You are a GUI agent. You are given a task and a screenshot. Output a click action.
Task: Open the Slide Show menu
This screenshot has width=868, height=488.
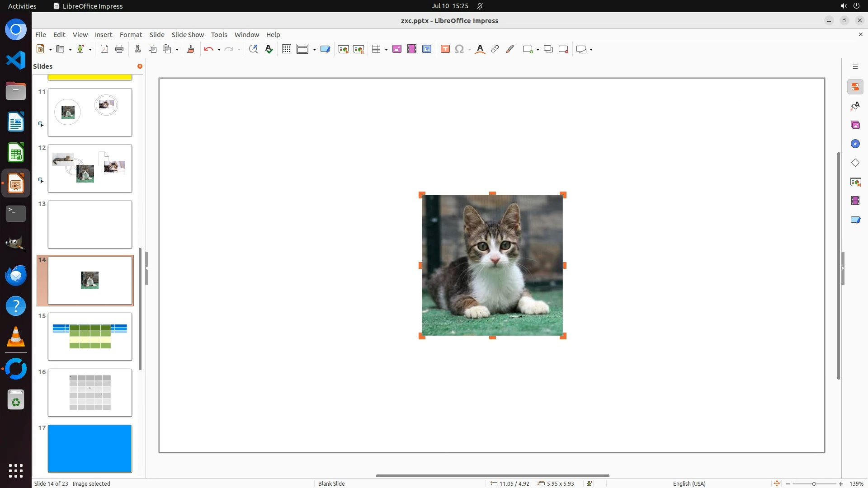click(188, 35)
